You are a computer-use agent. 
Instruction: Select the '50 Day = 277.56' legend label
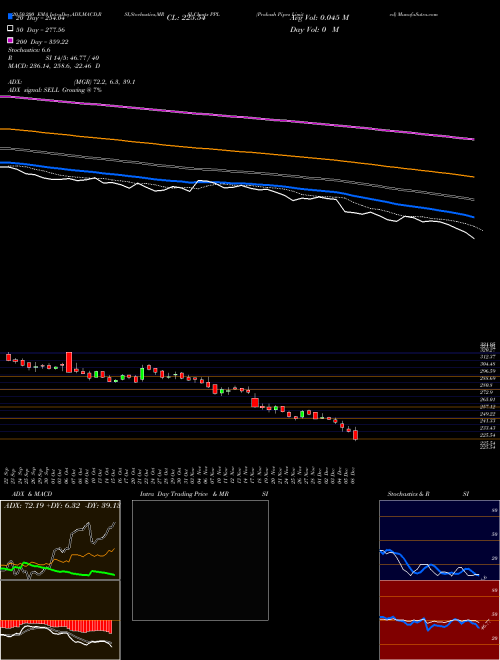click(40, 30)
